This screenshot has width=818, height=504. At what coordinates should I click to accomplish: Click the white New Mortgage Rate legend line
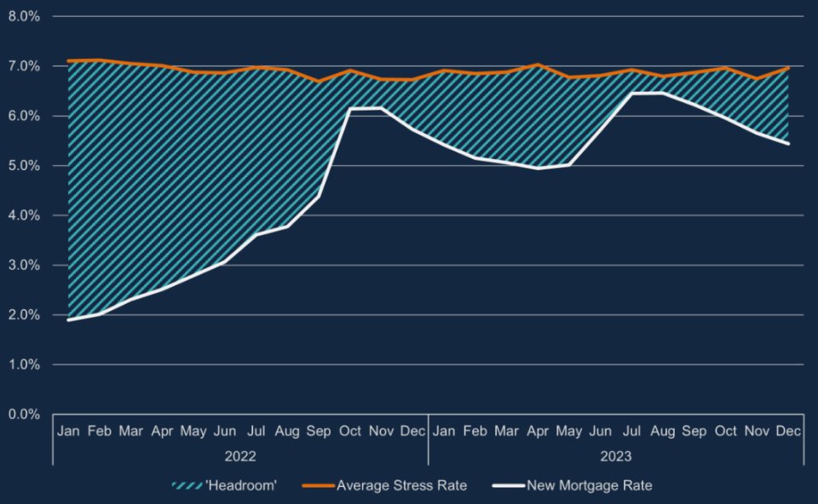(507, 485)
